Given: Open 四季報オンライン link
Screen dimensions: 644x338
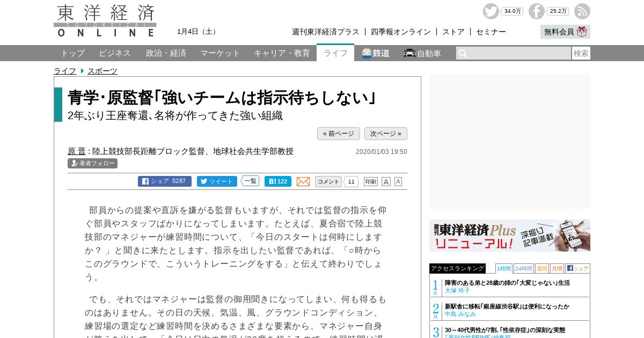Looking at the screenshot, I should (401, 32).
